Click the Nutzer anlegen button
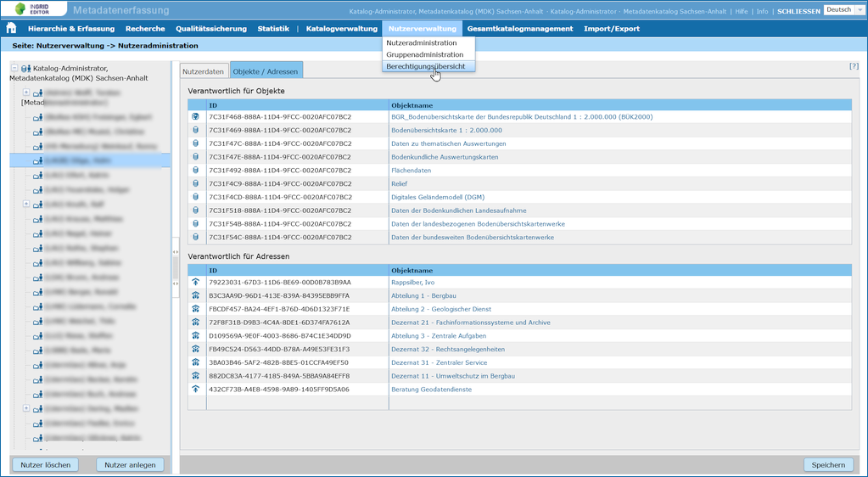Screen dimensions: 868x477 click(130, 465)
